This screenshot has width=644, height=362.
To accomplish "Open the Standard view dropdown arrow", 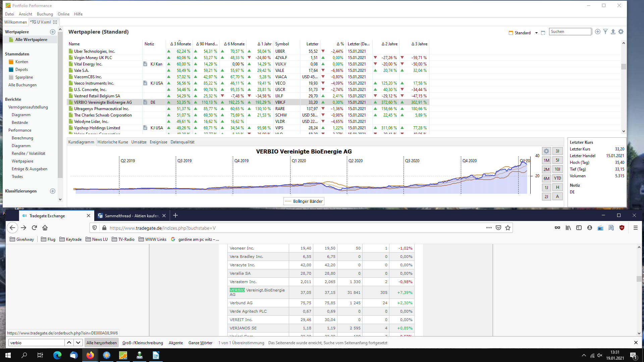I will (x=536, y=33).
